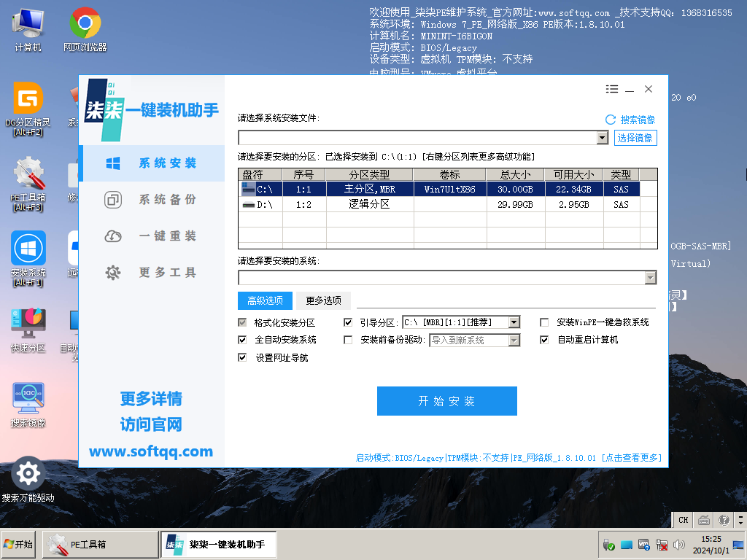Click 柒柒一键装机助手 taskbar button
Image resolution: width=747 pixels, height=560 pixels.
click(219, 544)
